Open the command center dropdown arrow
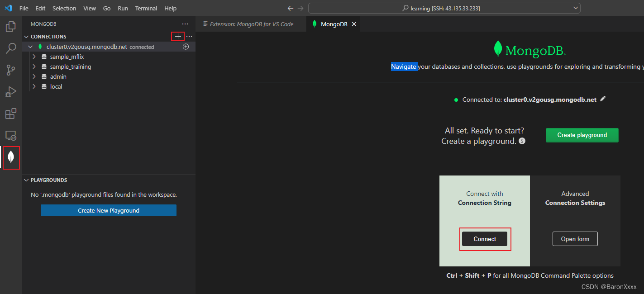 576,8
